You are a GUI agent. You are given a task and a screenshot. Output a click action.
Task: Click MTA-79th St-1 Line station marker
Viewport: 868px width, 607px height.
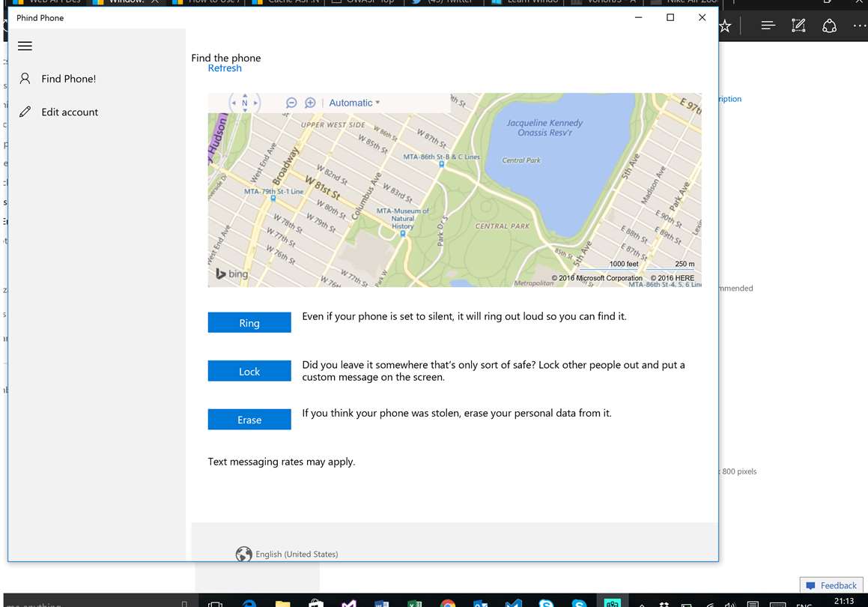pyautogui.click(x=273, y=199)
